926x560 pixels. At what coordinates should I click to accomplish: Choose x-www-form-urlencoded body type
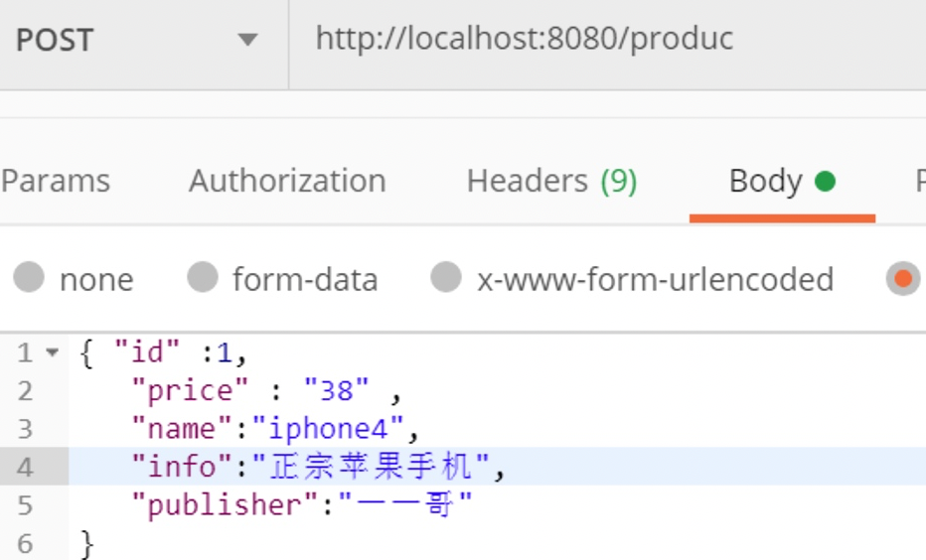(x=446, y=277)
